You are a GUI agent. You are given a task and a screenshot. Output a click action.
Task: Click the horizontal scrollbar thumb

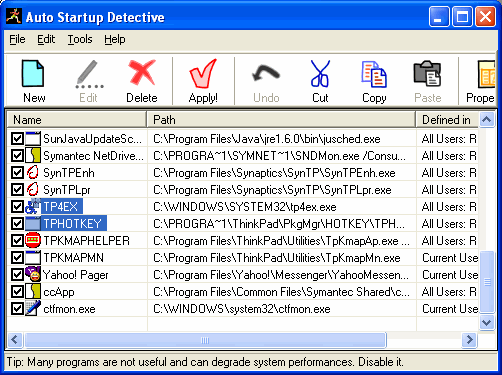(205, 340)
